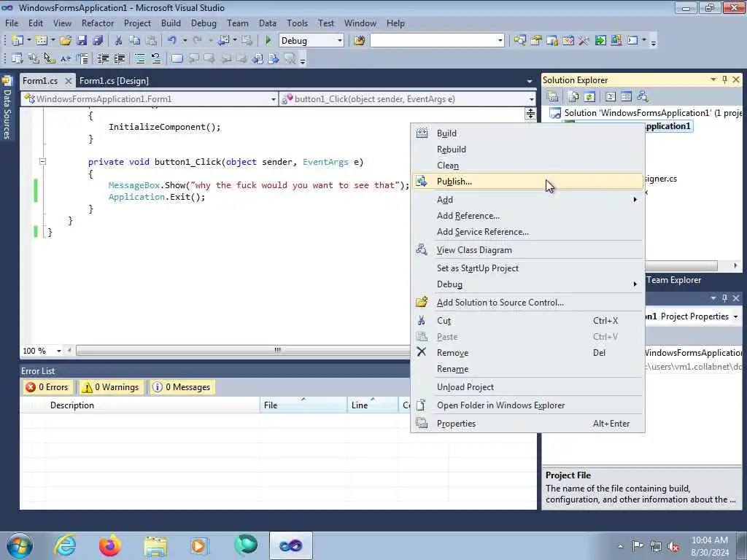Sort Error List by File column
Screen dimensions: 747x560
(303, 405)
